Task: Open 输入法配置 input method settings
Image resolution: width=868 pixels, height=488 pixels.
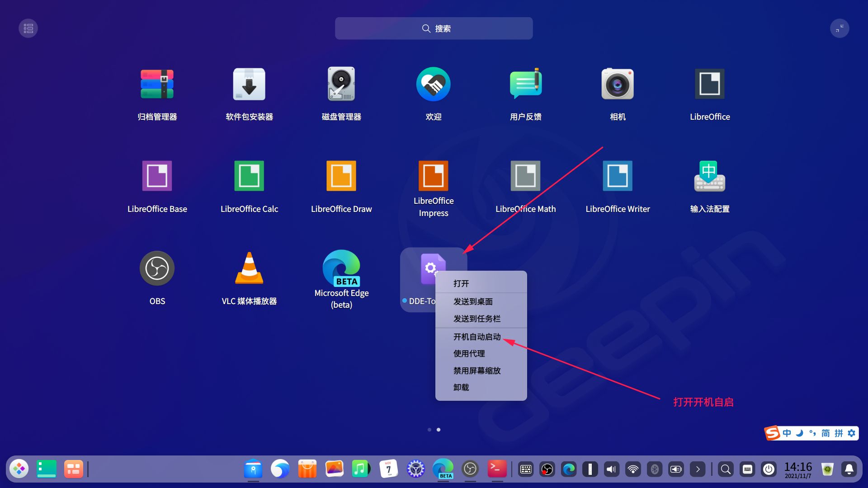Action: click(x=709, y=176)
